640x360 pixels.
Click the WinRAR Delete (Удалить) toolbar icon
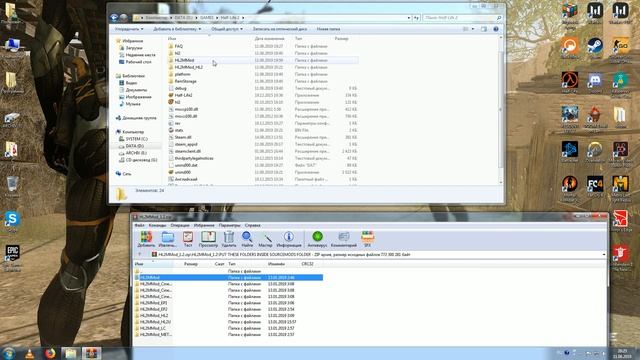229,239
